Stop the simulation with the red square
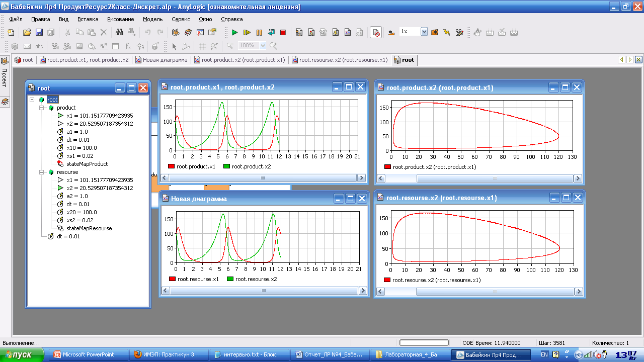The height and width of the screenshot is (362, 644). click(x=283, y=32)
